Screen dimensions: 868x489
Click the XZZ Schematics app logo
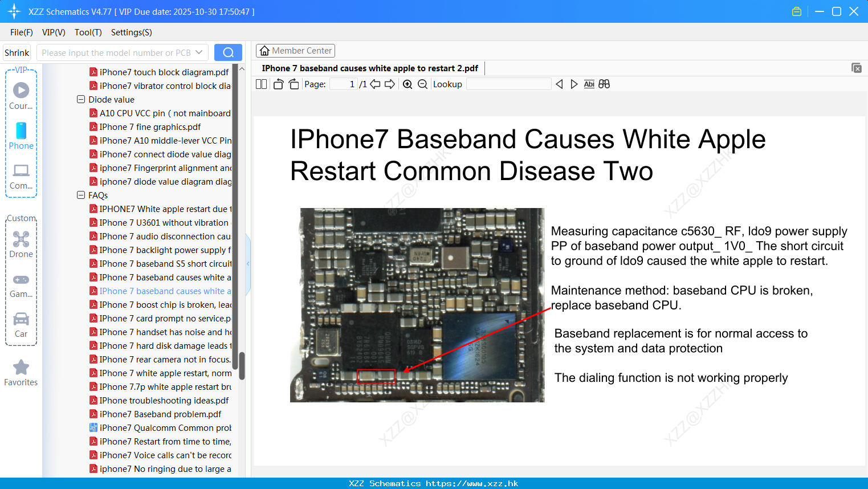pos(14,11)
